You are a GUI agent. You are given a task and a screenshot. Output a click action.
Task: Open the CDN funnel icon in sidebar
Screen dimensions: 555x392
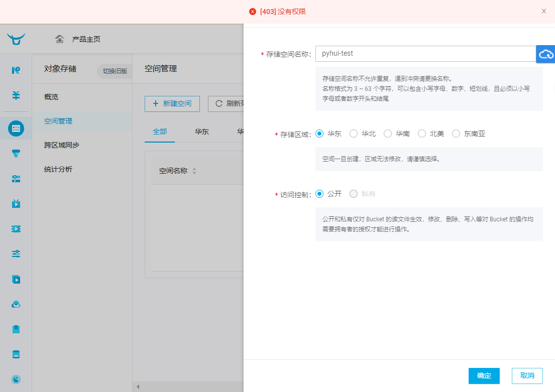coord(16,154)
